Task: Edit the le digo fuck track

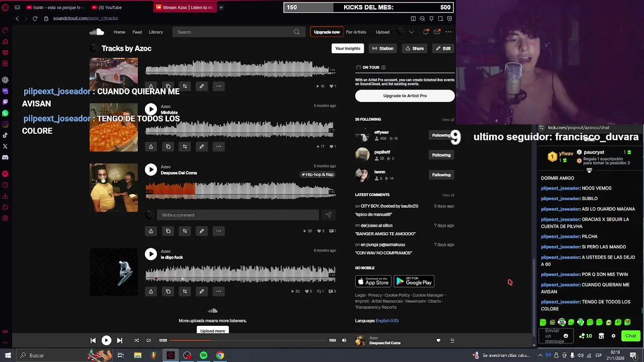Action: click(201, 291)
